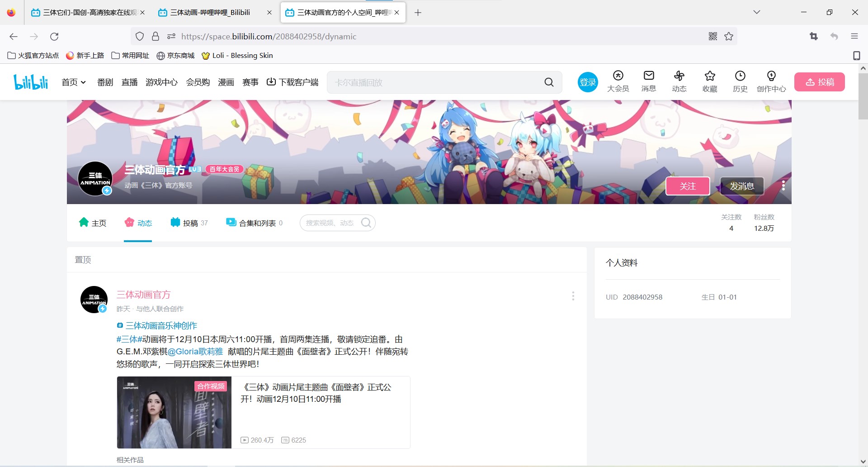The width and height of the screenshot is (868, 467).
Task: Reload the current page
Action: click(x=54, y=37)
